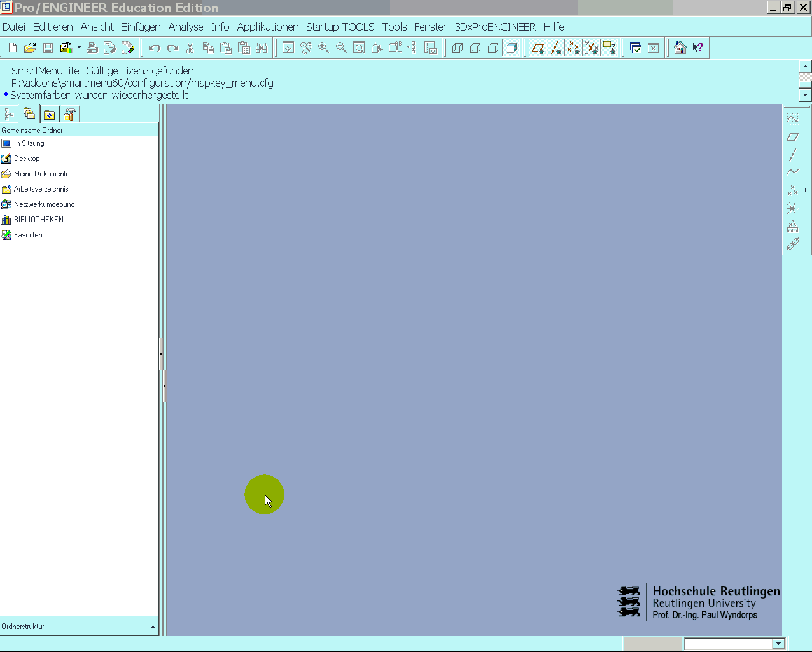812x652 pixels.
Task: Create a new file with the toolbar icon
Action: tap(12, 48)
